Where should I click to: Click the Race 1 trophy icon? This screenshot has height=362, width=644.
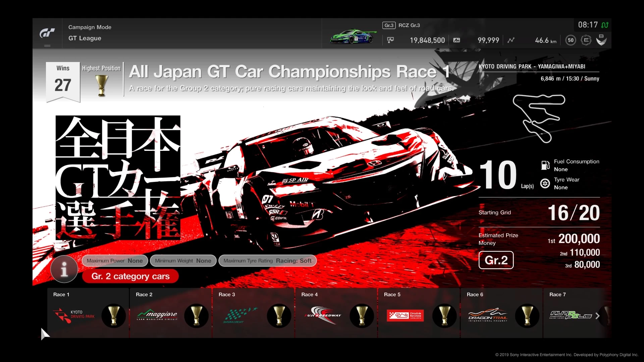[x=114, y=315]
